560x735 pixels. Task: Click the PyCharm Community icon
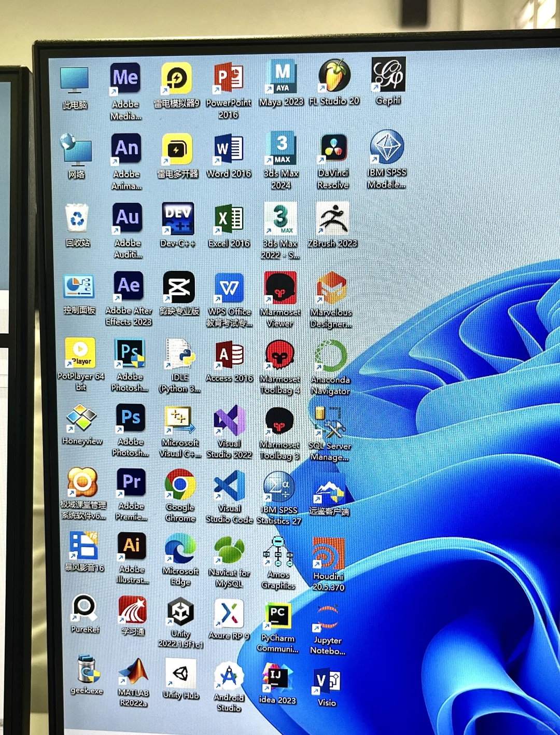tap(277, 616)
